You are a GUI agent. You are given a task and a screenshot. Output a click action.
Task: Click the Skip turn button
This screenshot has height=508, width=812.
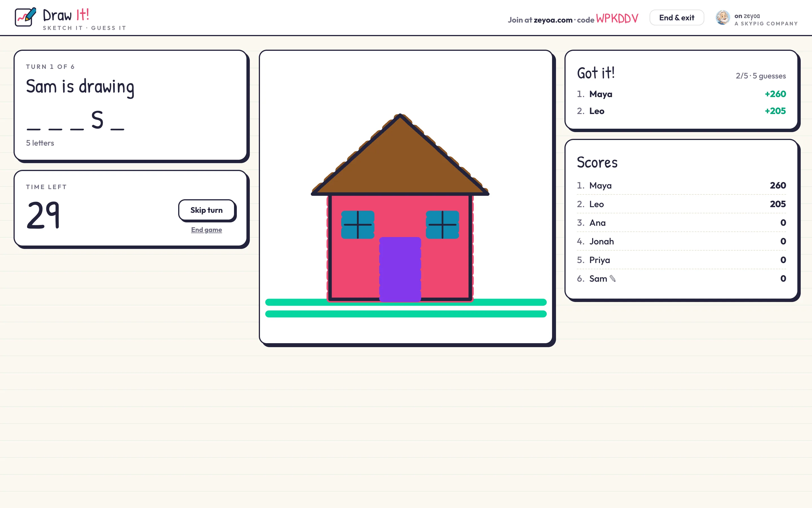pyautogui.click(x=206, y=210)
